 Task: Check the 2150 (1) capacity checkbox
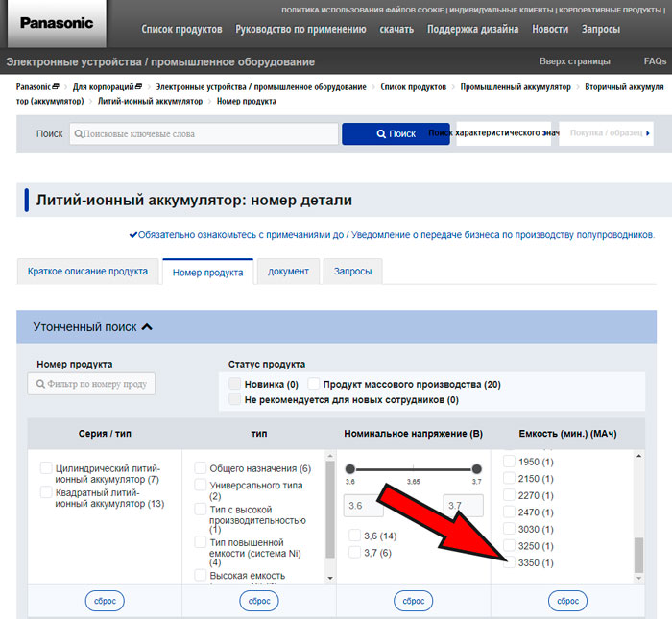pyautogui.click(x=509, y=478)
